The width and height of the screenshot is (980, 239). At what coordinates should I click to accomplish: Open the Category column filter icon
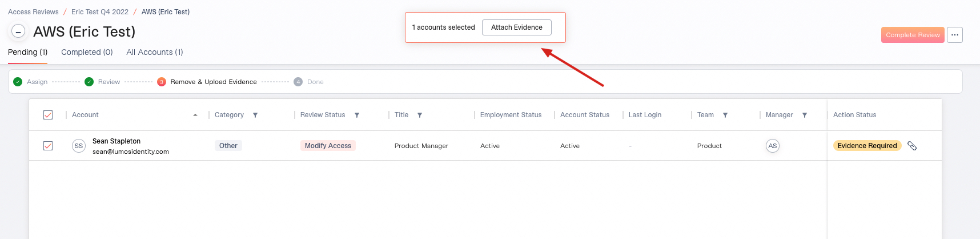(255, 115)
